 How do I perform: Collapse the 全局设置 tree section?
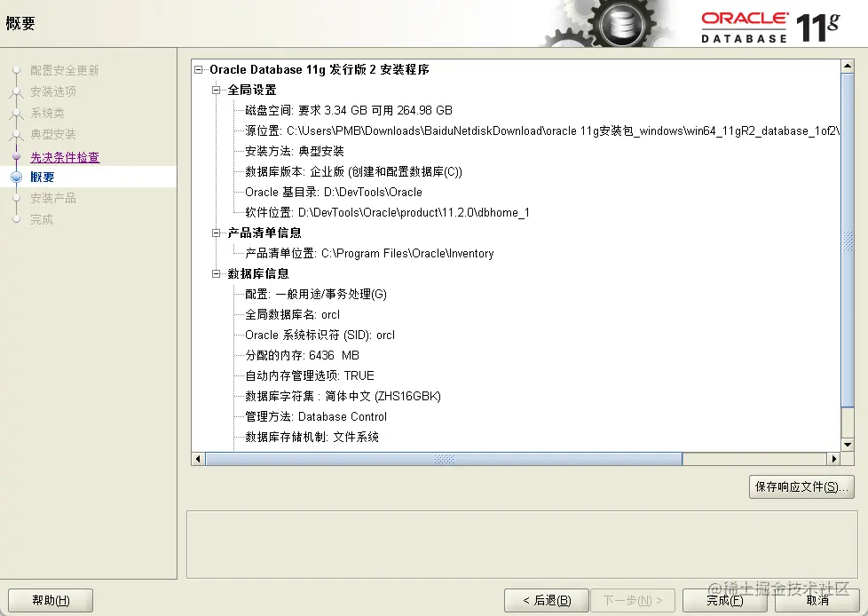click(x=217, y=91)
